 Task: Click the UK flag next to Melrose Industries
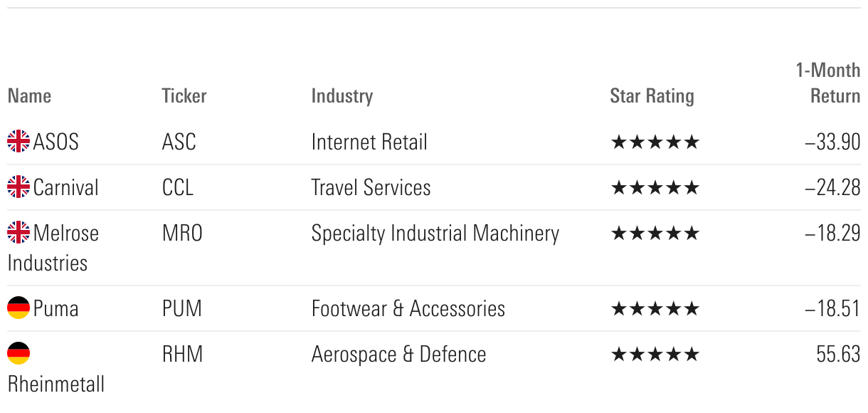tap(18, 233)
